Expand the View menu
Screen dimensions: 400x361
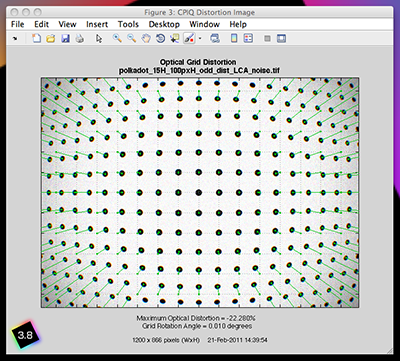click(x=67, y=24)
